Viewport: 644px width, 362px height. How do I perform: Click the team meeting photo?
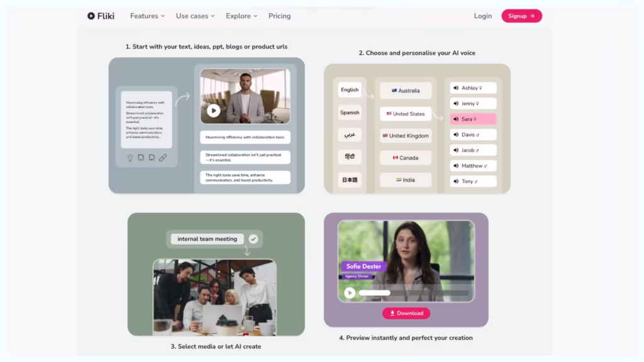214,297
